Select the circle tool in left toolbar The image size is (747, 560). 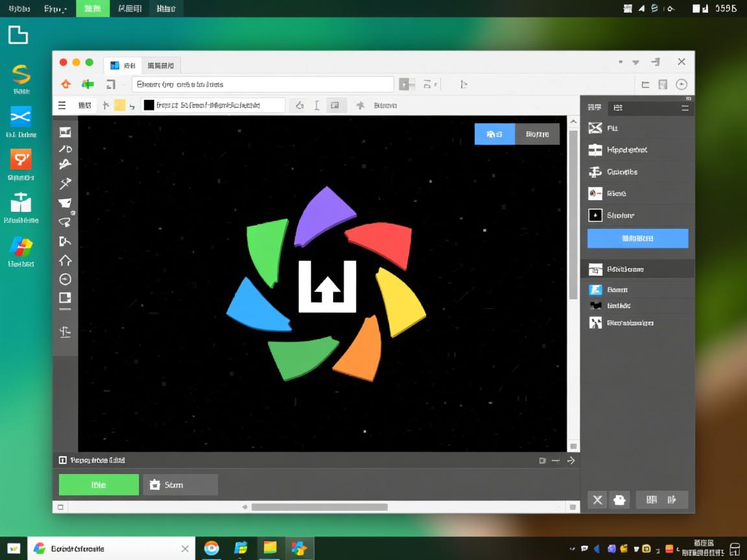tap(65, 279)
